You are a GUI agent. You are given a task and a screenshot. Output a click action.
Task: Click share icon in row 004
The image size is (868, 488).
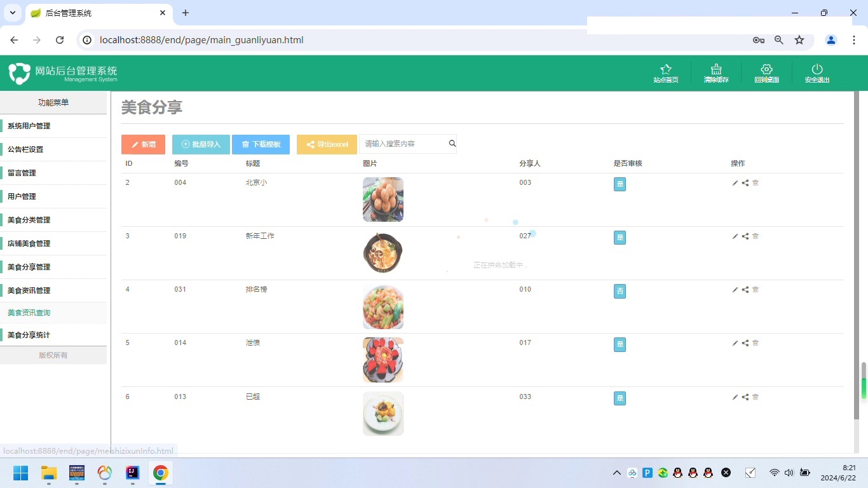(x=745, y=183)
